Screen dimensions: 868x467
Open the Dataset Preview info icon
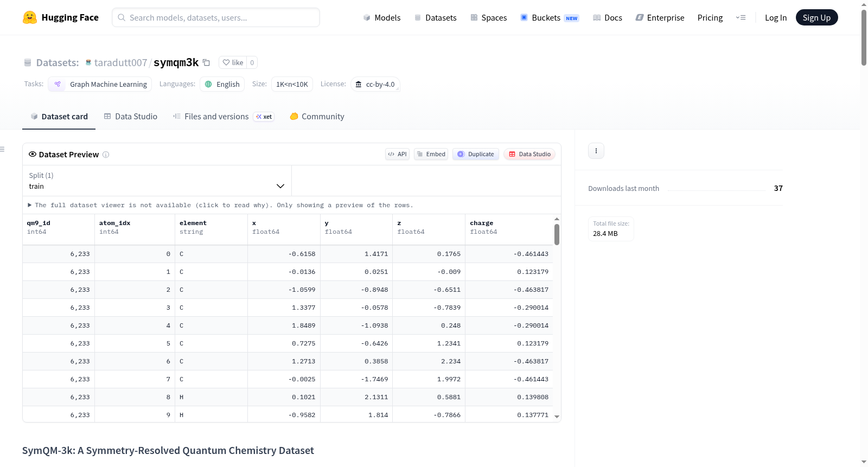(106, 155)
